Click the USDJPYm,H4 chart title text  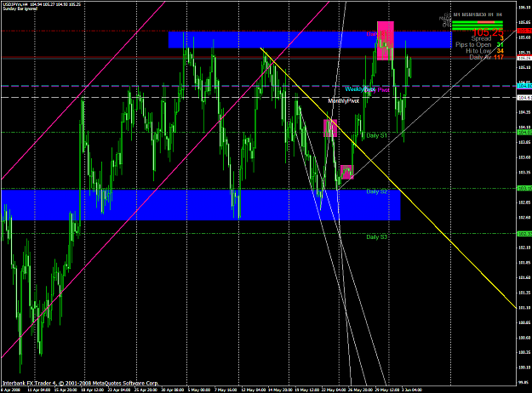click(14, 4)
